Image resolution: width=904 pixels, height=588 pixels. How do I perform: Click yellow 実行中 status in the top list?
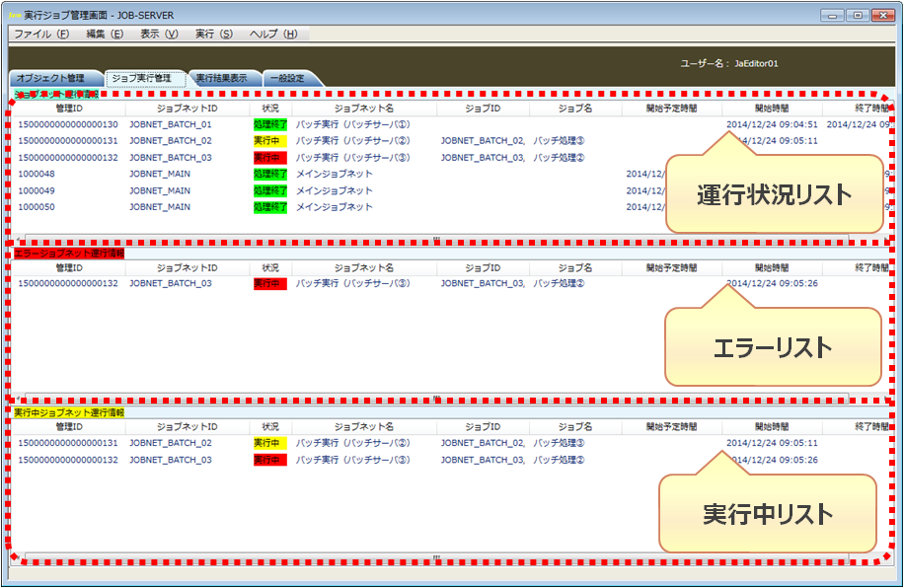tap(269, 141)
